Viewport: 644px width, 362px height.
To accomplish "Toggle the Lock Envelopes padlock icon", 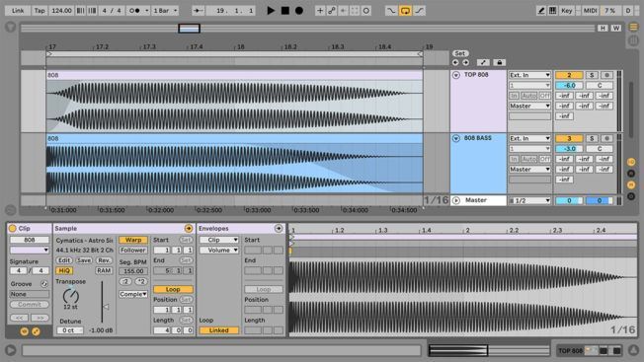I will (x=499, y=62).
